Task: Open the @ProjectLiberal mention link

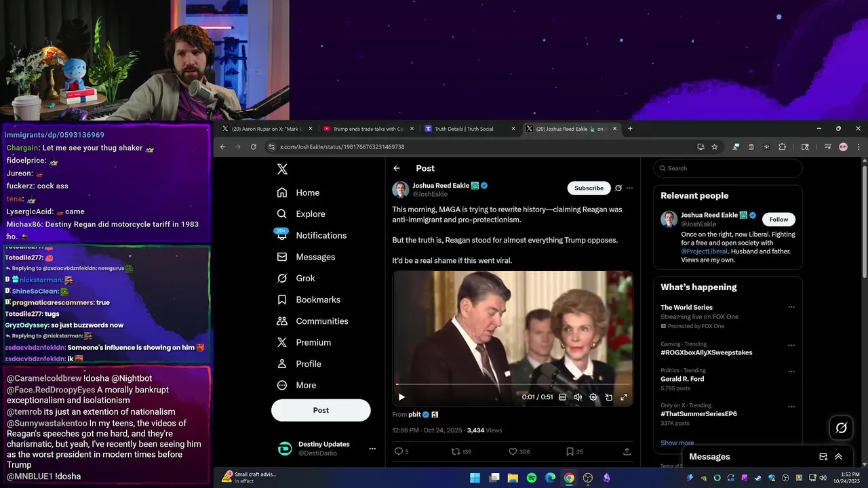Action: coord(705,251)
